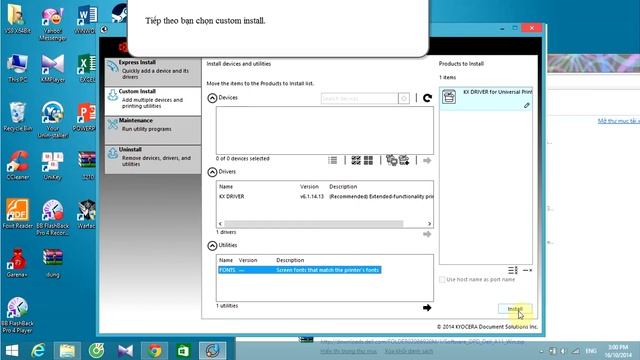Viewport: 640px width, 360px height.
Task: Open the UniKey desktop shortcut
Action: [x=52, y=166]
